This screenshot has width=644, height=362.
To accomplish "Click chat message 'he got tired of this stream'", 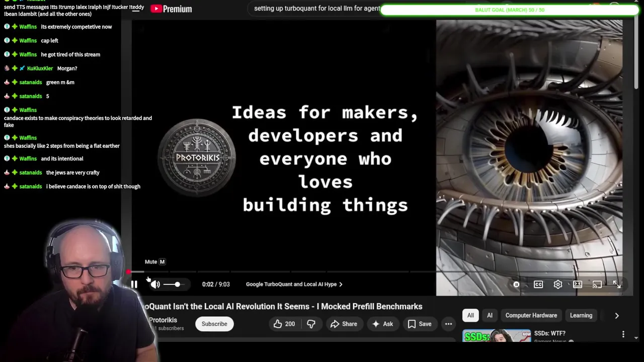I will (70, 54).
